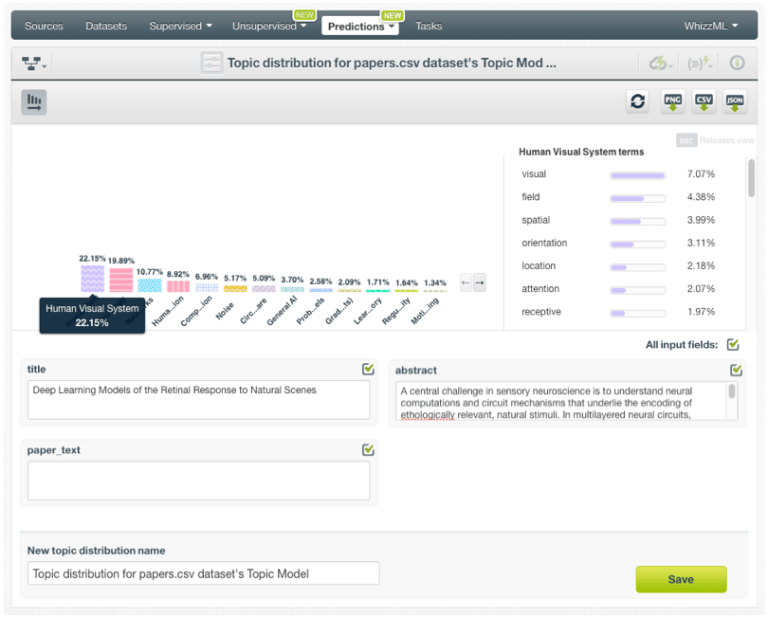Toggle the bar chart view icon
Image resolution: width=768 pixels, height=617 pixels.
(34, 102)
